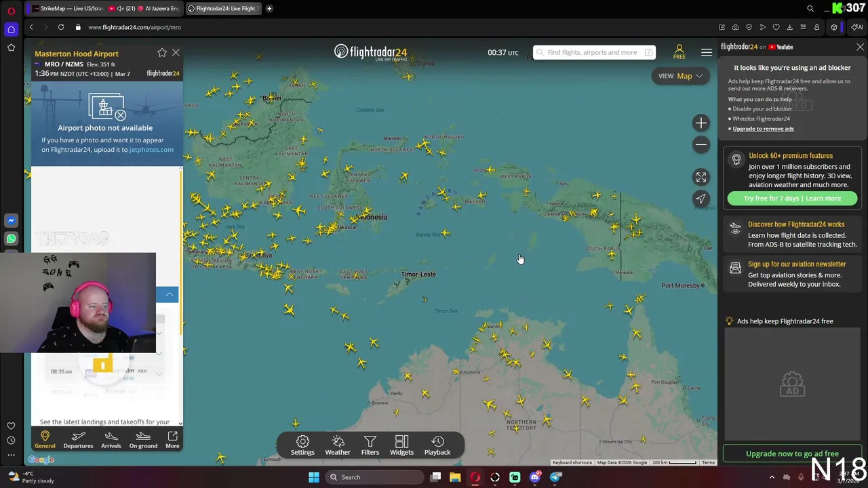The image size is (868, 488).
Task: Favorite Masterton Hood Airport with the star icon
Action: (162, 53)
